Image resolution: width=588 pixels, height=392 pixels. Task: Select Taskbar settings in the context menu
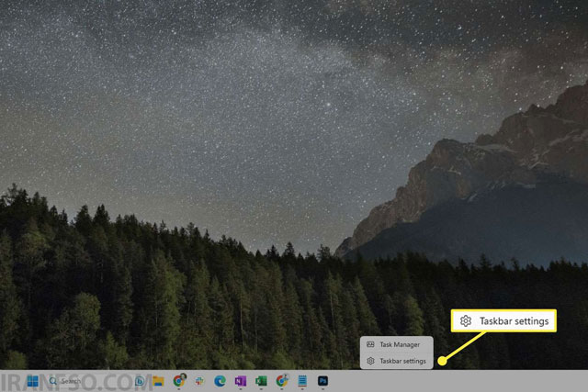[396, 361]
